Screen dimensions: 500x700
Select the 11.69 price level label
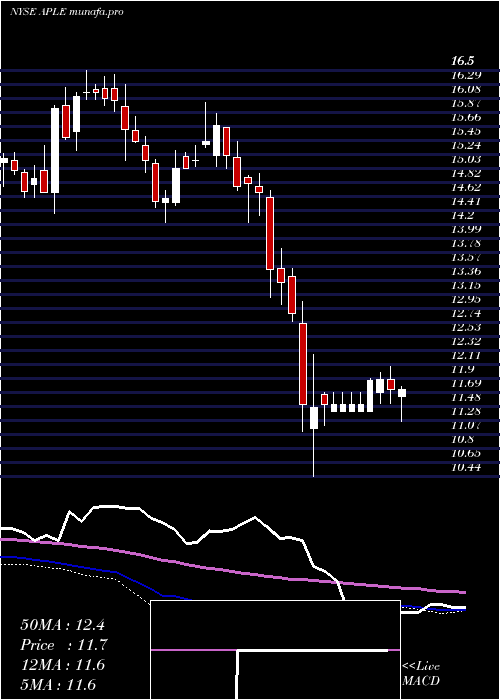[466, 383]
